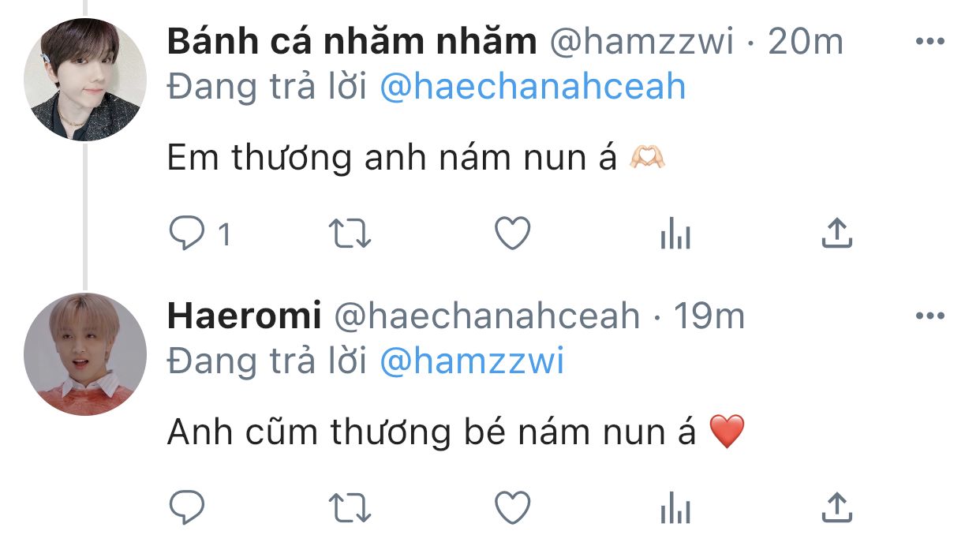View analytics of Haeromi's tweet
Screen dimensions: 980x546
click(x=675, y=508)
